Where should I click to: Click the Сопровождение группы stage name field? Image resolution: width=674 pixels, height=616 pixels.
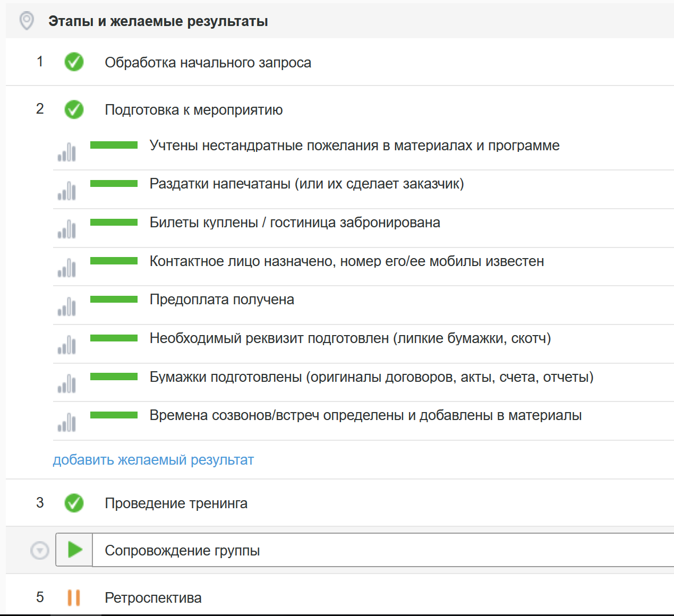[383, 550]
